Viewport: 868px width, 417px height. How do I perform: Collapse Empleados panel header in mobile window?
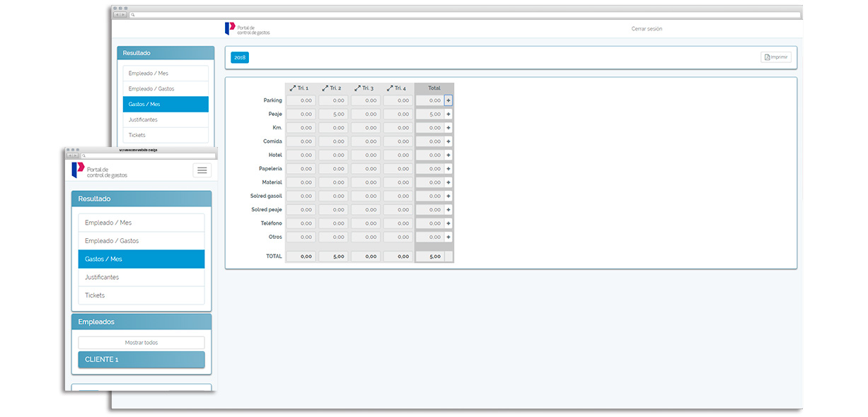[141, 322]
